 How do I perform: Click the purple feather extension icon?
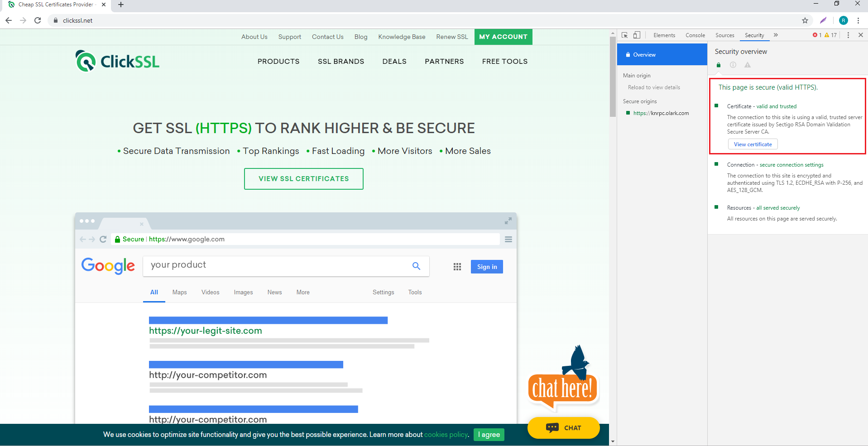coord(823,20)
